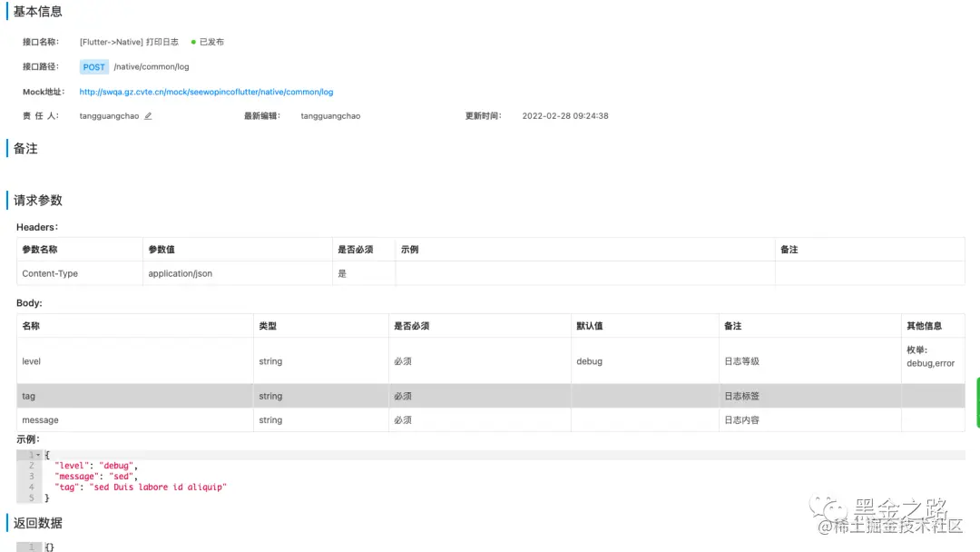Collapse the JSON example fold arrow on line 1
This screenshot has width=980, height=552.
[x=38, y=455]
